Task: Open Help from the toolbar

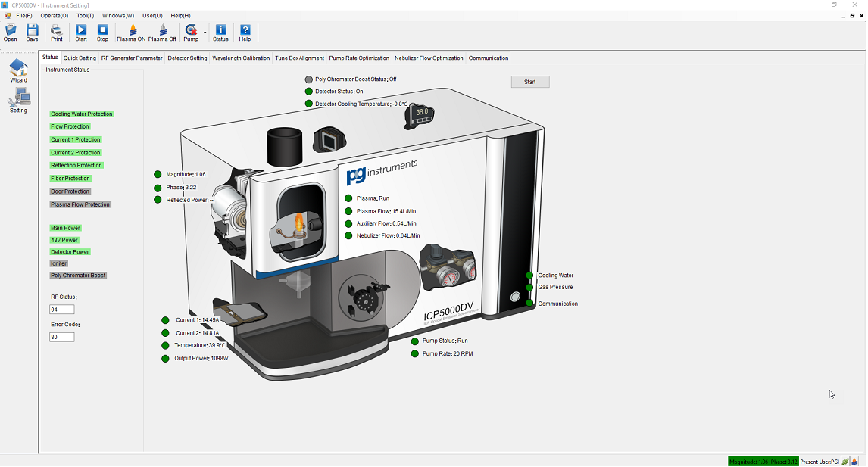Action: pos(245,33)
